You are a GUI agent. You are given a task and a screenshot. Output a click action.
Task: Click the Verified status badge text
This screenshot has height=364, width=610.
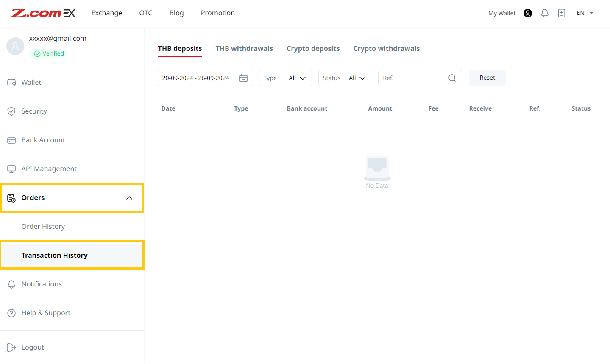(x=53, y=54)
